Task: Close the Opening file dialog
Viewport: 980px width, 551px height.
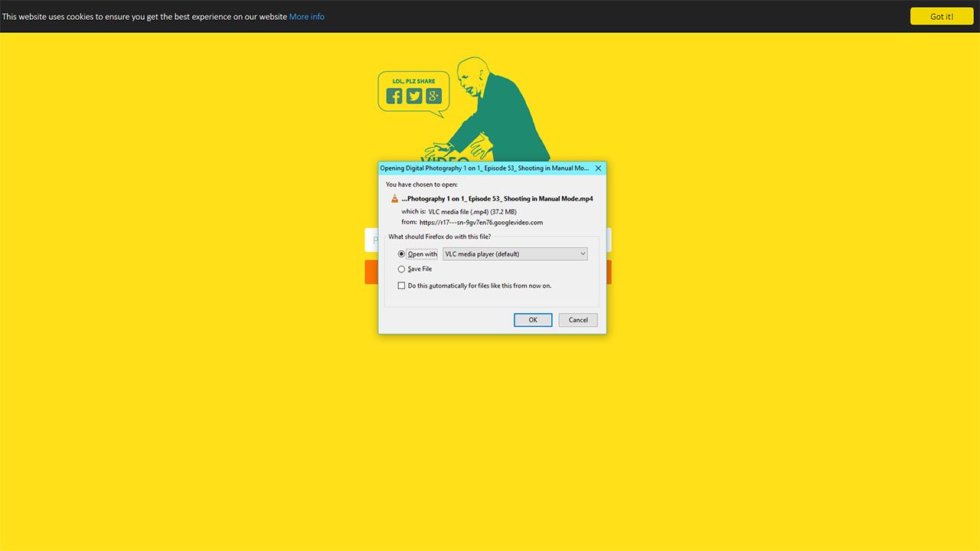Action: [x=599, y=168]
